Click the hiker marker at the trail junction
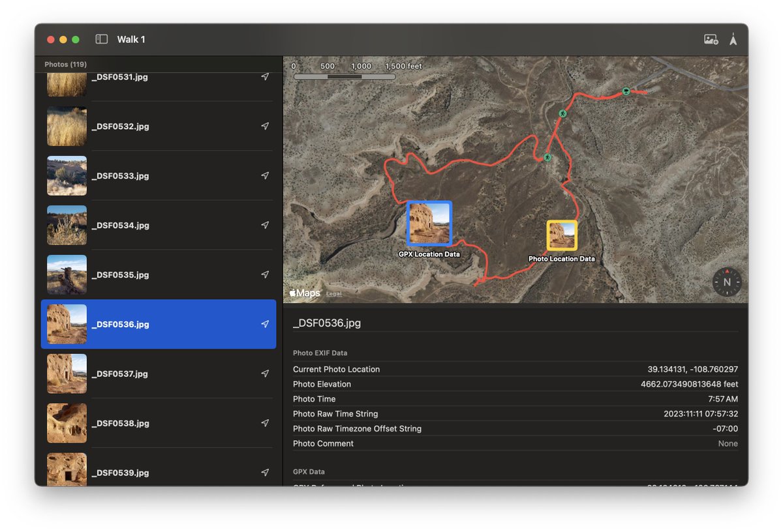The width and height of the screenshot is (783, 532). 547,157
